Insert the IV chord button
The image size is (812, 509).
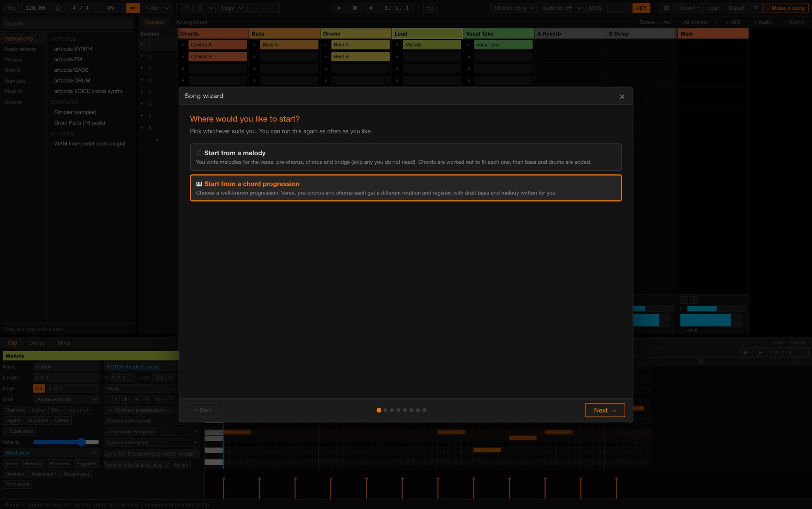136,399
